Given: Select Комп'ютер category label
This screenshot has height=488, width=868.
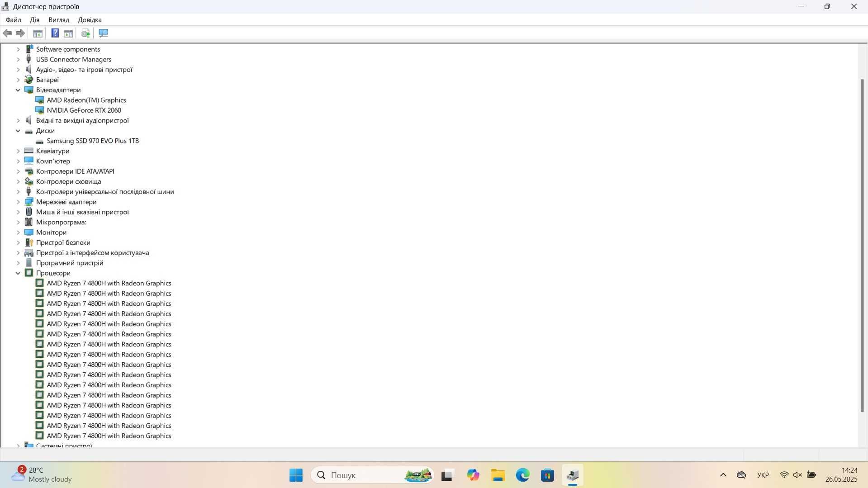Looking at the screenshot, I should [x=53, y=161].
